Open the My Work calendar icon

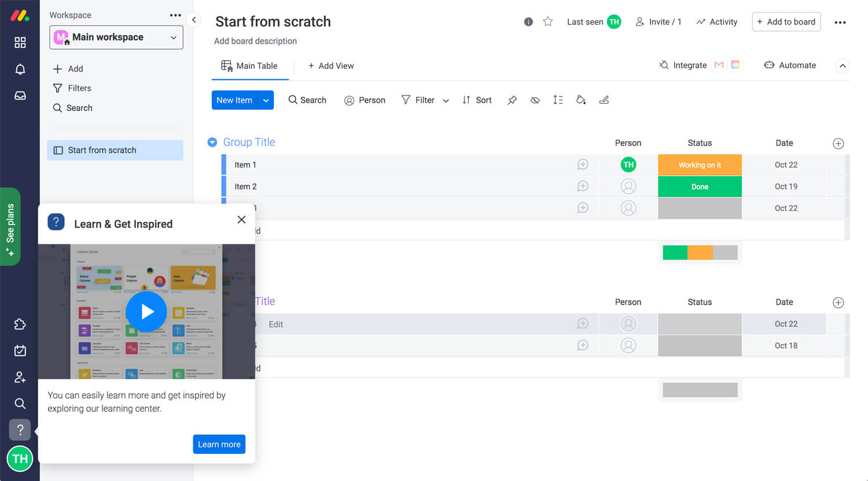[x=20, y=350]
